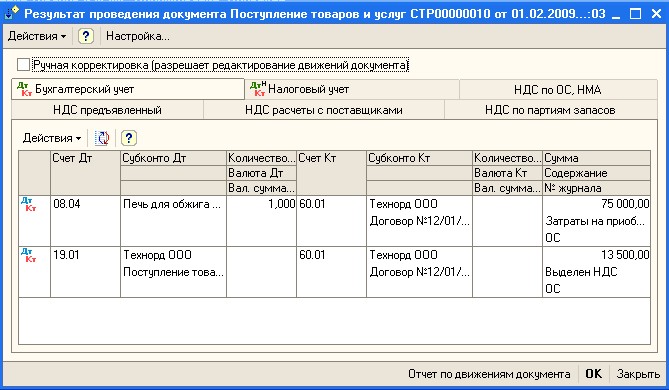Click the Субконто Дт column header
The height and width of the screenshot is (390, 669).
173,158
